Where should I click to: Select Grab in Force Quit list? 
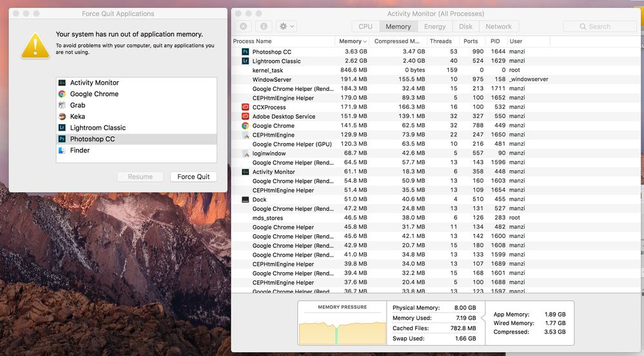click(137, 105)
